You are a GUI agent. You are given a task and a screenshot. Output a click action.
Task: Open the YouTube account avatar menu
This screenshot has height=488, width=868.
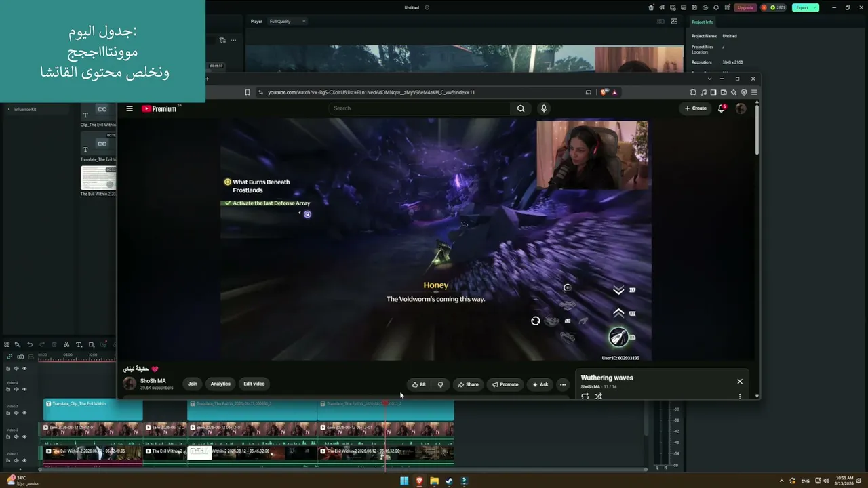coord(741,108)
